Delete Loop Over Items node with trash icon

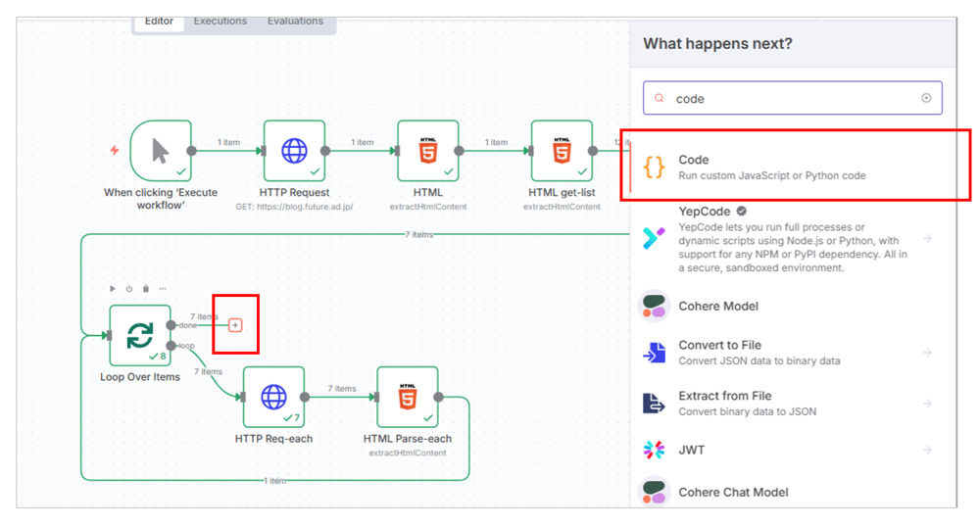(146, 289)
